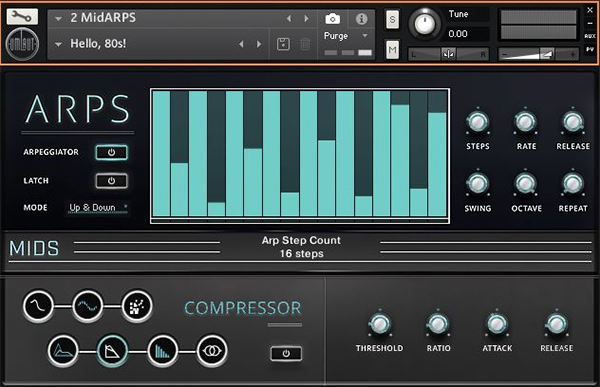The width and height of the screenshot is (600, 387).
Task: Click the 16 steps readout text
Action: [302, 254]
